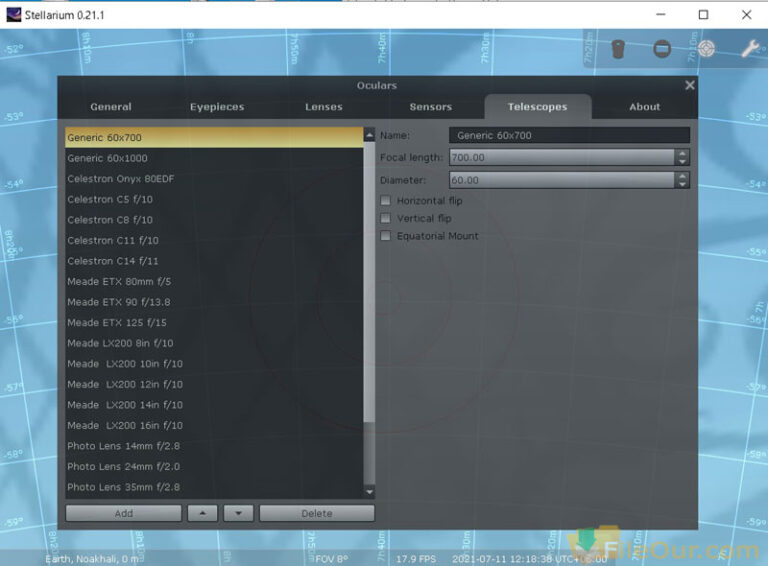Switch to the General tab
This screenshot has width=768, height=566.
point(111,107)
